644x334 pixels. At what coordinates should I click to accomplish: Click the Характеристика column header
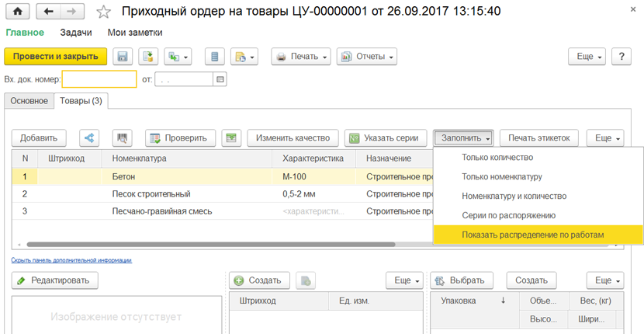pos(313,158)
